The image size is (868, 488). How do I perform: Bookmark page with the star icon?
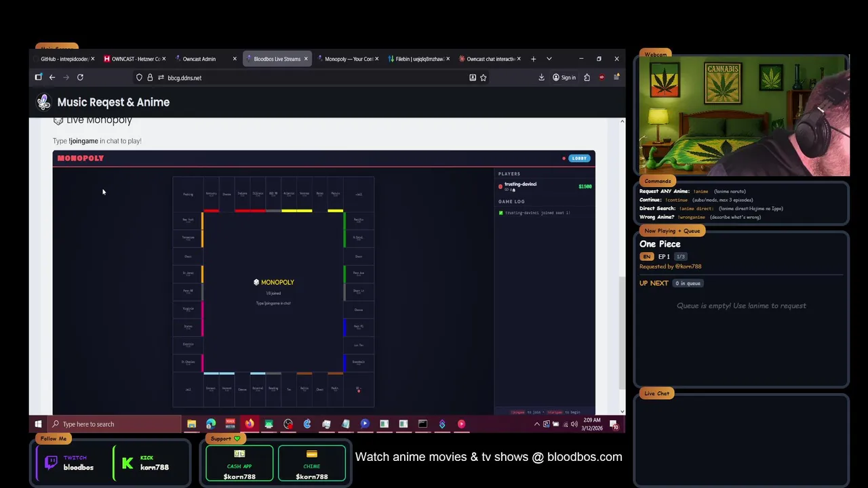point(484,77)
